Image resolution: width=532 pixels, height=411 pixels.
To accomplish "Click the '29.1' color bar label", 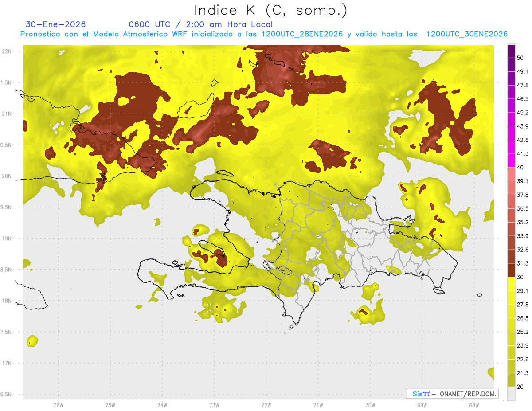I will (523, 291).
